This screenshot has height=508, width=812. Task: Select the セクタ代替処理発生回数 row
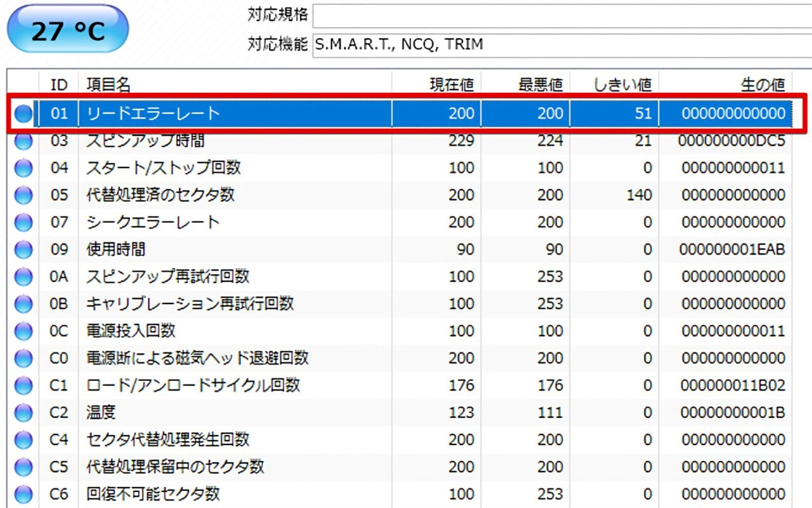[x=400, y=440]
